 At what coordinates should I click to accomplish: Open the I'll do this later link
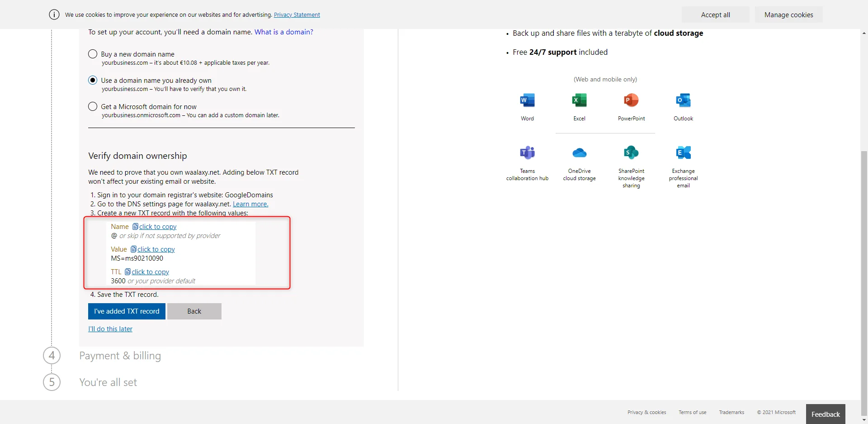[x=110, y=329]
